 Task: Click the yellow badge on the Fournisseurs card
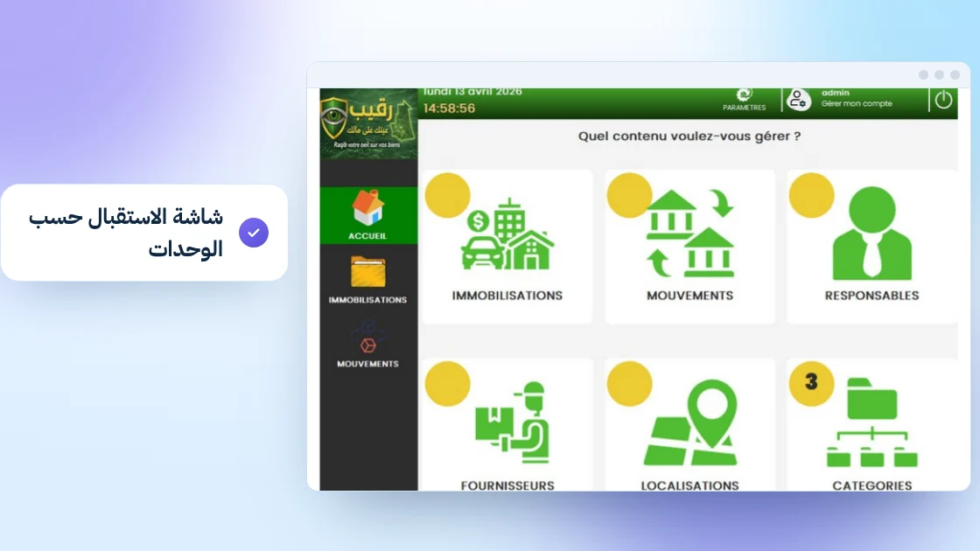pyautogui.click(x=447, y=384)
